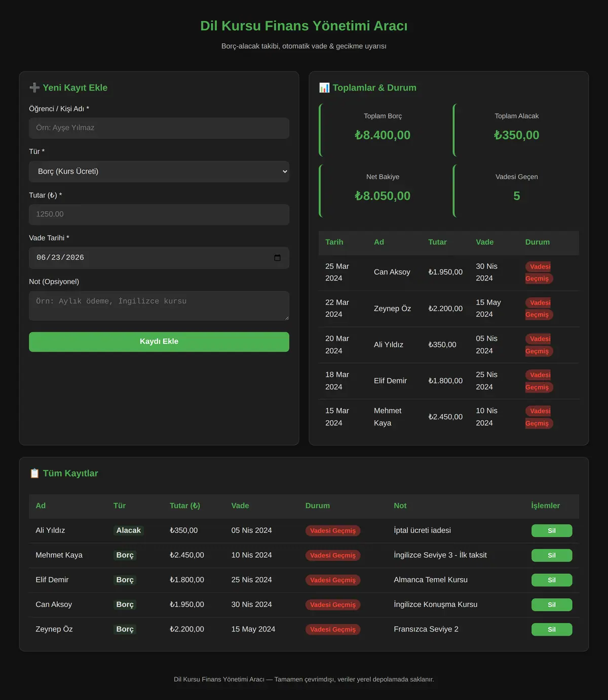Delete the Can Aksoy record with Sil
The image size is (608, 700).
click(x=552, y=605)
